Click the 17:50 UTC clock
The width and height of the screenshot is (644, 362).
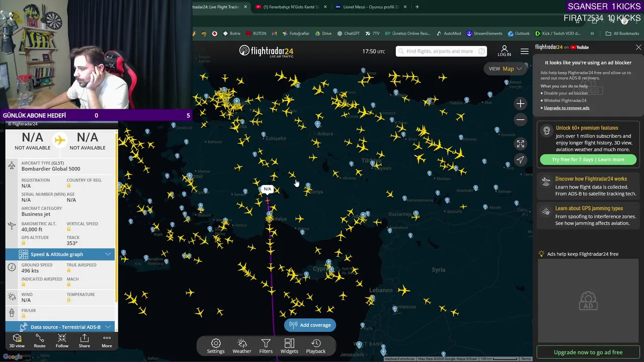(x=374, y=51)
